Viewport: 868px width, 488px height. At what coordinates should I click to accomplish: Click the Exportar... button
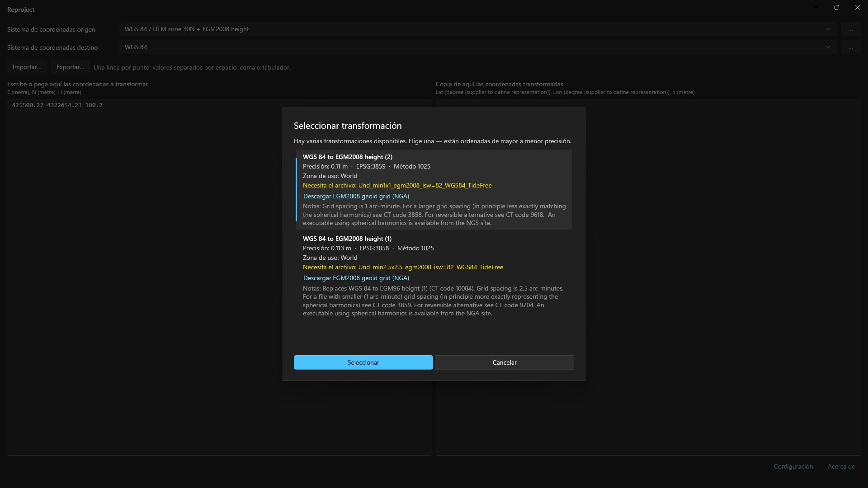70,67
